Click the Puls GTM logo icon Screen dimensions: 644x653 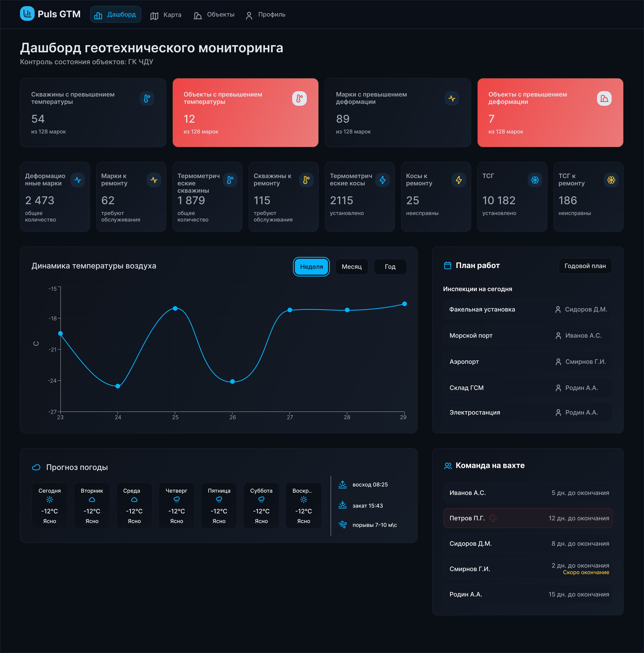27,14
